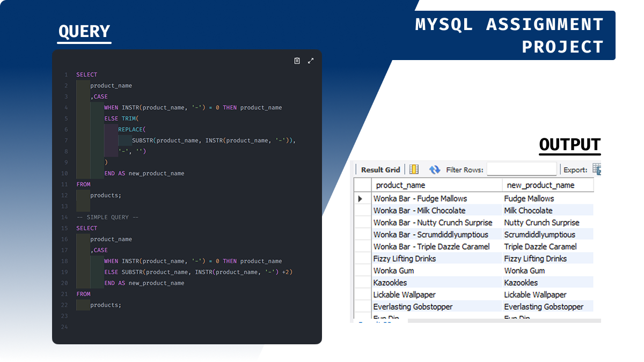Click the SELECT keyword on code line 15
The image size is (644, 362).
(87, 228)
